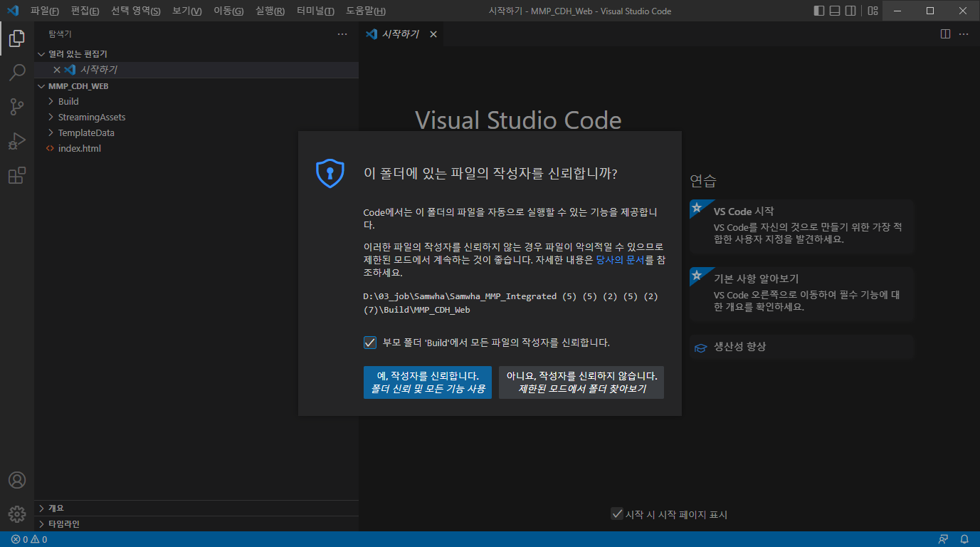Open the 터미널(T) menu
Image resolution: width=980 pixels, height=547 pixels.
315,11
